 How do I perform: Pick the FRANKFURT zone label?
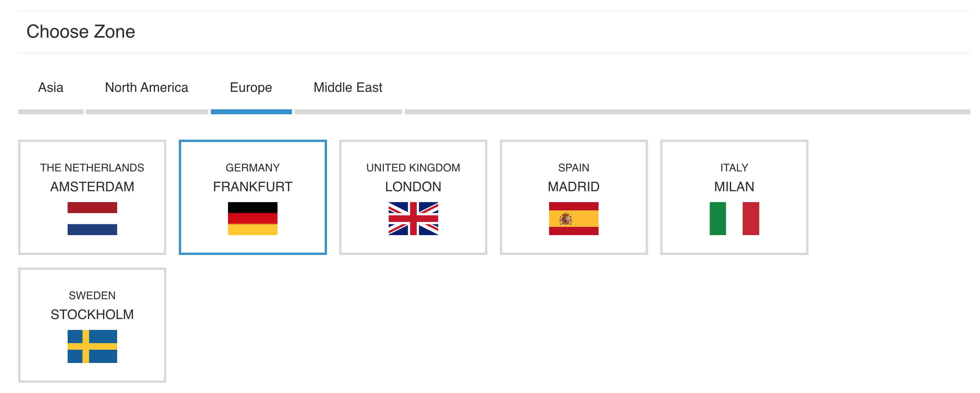253,187
